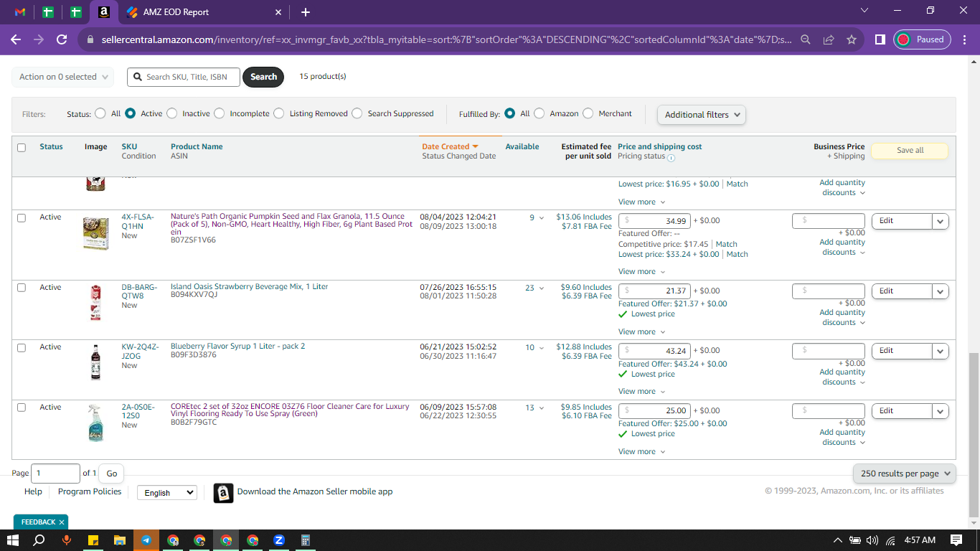Expand available quantity 10 for Blueberry Syrup
This screenshot has height=551, width=980.
click(534, 348)
